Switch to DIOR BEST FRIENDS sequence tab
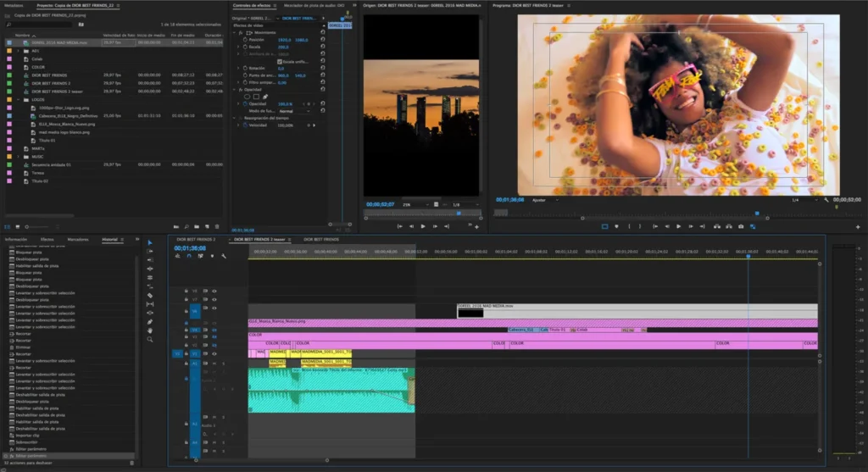Viewport: 868px width, 472px height. [321, 240]
